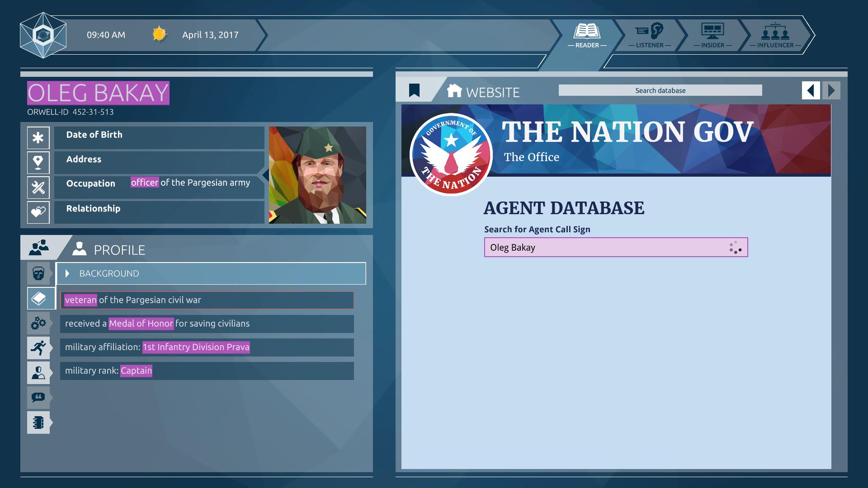The image size is (868, 488).
Task: Select the running figure activity icon
Action: tap(38, 348)
